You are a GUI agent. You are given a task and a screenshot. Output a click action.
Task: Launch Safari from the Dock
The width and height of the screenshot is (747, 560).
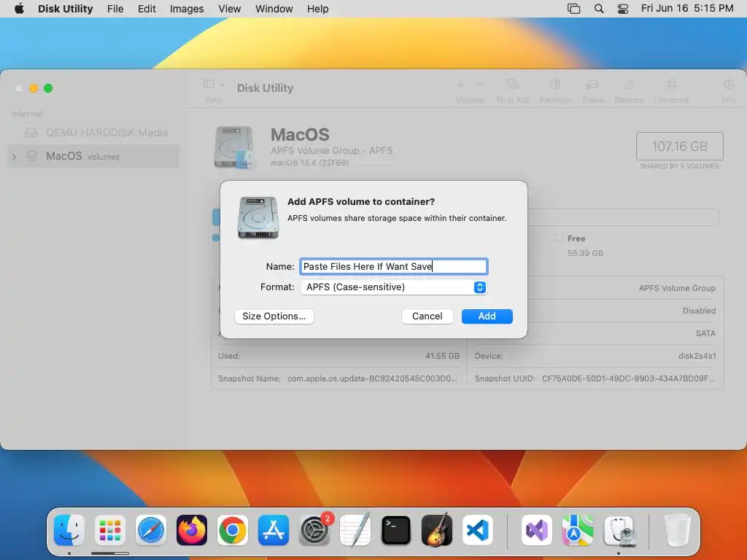click(x=151, y=530)
